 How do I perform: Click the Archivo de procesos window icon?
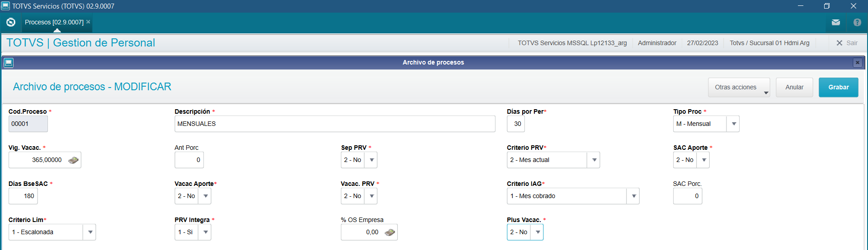[9, 62]
